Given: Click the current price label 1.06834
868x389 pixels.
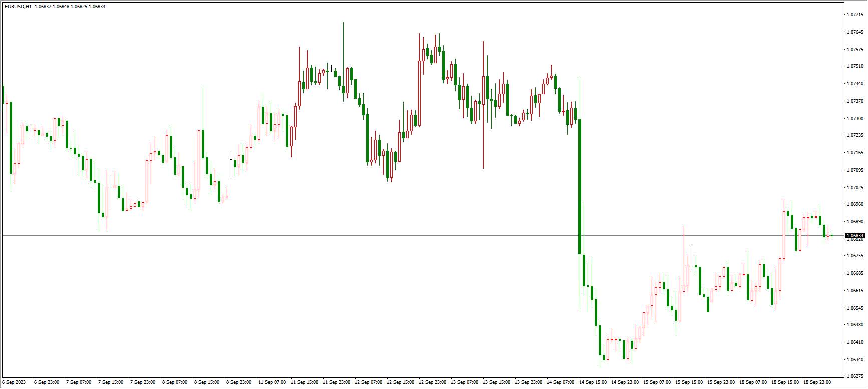Looking at the screenshot, I should [855, 235].
